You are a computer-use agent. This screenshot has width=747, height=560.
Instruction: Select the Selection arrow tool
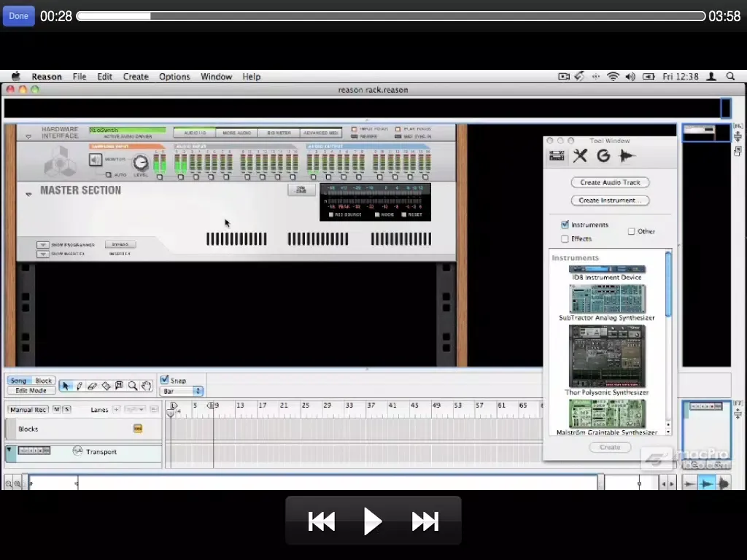pyautogui.click(x=66, y=386)
